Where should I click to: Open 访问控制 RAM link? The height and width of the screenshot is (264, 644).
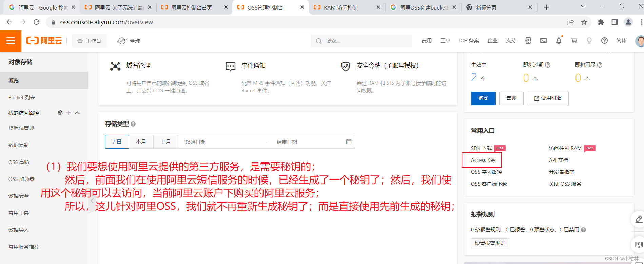coord(565,148)
